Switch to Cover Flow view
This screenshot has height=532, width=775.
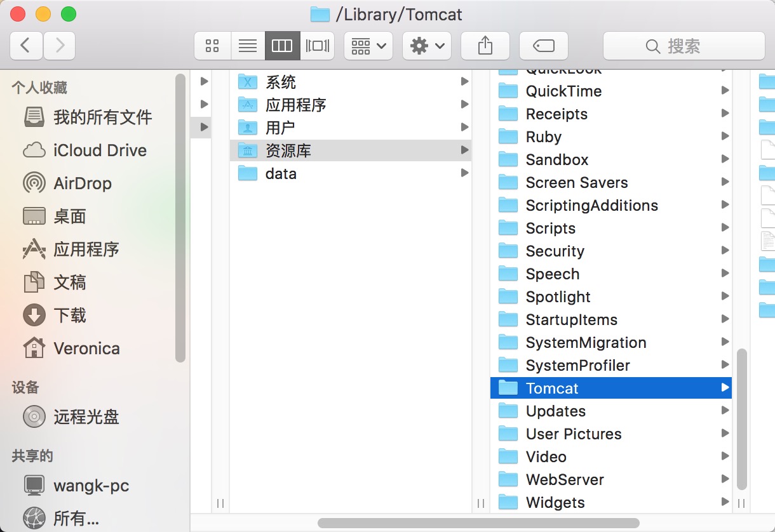click(317, 46)
